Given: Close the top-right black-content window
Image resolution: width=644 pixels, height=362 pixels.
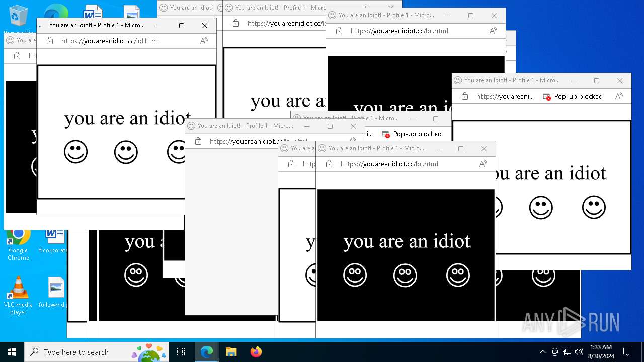Looking at the screenshot, I should point(494,15).
